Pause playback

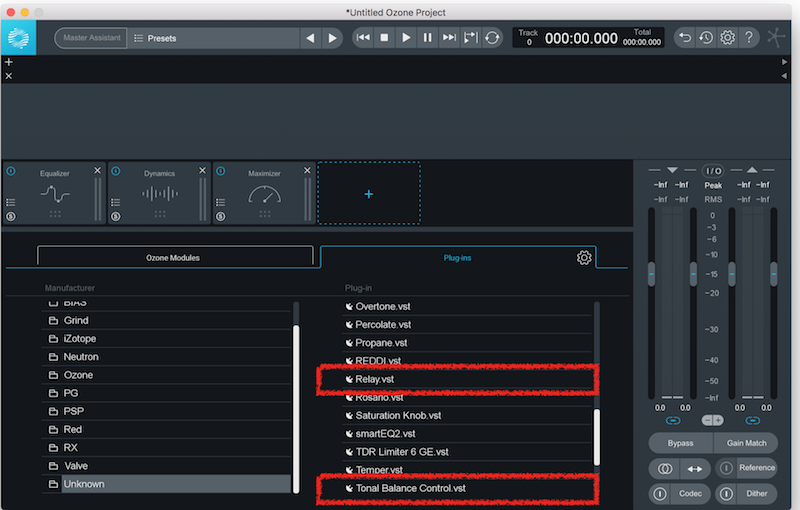click(428, 38)
